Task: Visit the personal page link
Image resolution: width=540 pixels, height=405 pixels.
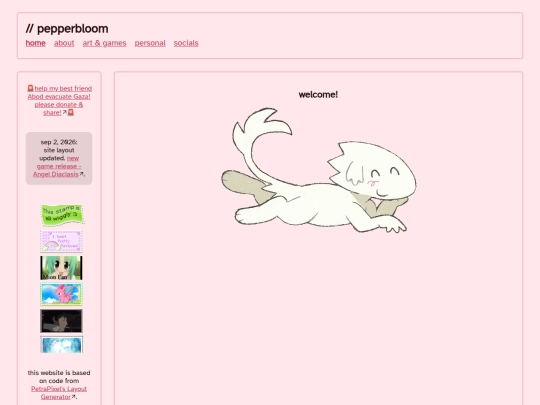Action: pyautogui.click(x=150, y=43)
